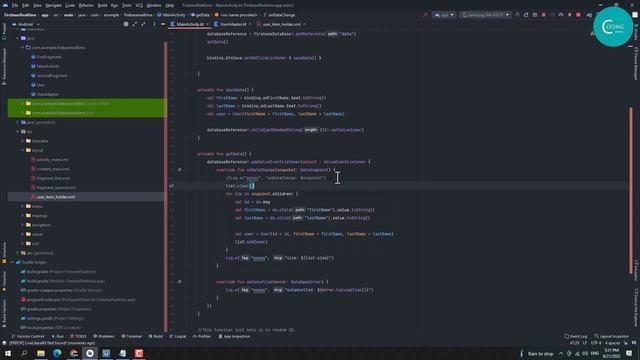Toggle the Resource Manager tool window button
Image resolution: width=640 pixels, height=360 pixels.
[4, 67]
